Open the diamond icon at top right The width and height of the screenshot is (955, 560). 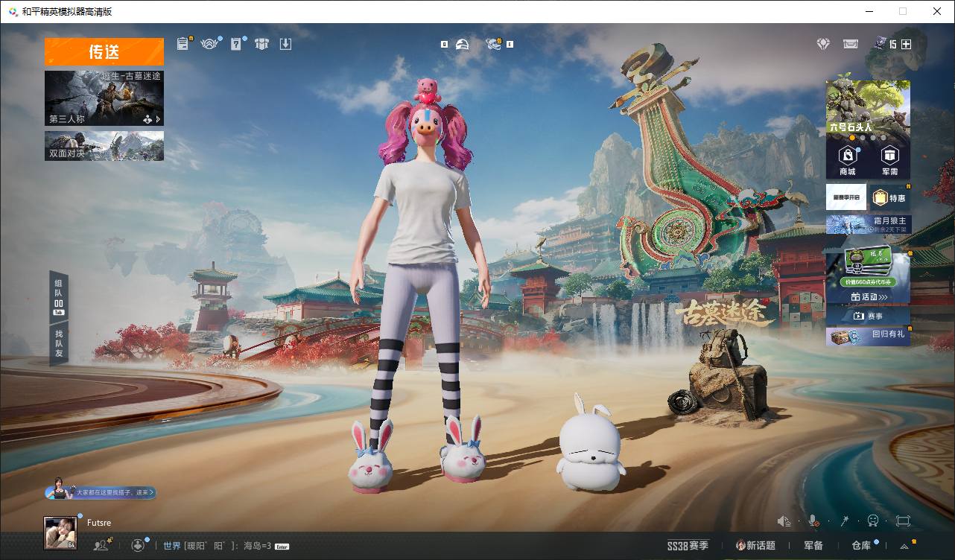823,44
